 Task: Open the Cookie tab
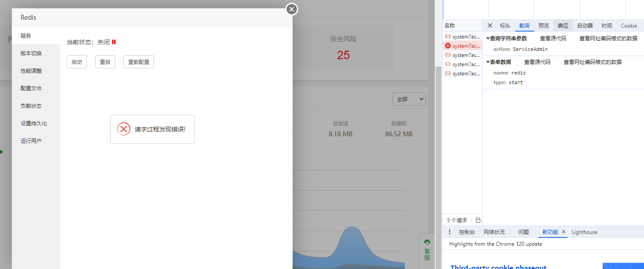click(x=629, y=26)
